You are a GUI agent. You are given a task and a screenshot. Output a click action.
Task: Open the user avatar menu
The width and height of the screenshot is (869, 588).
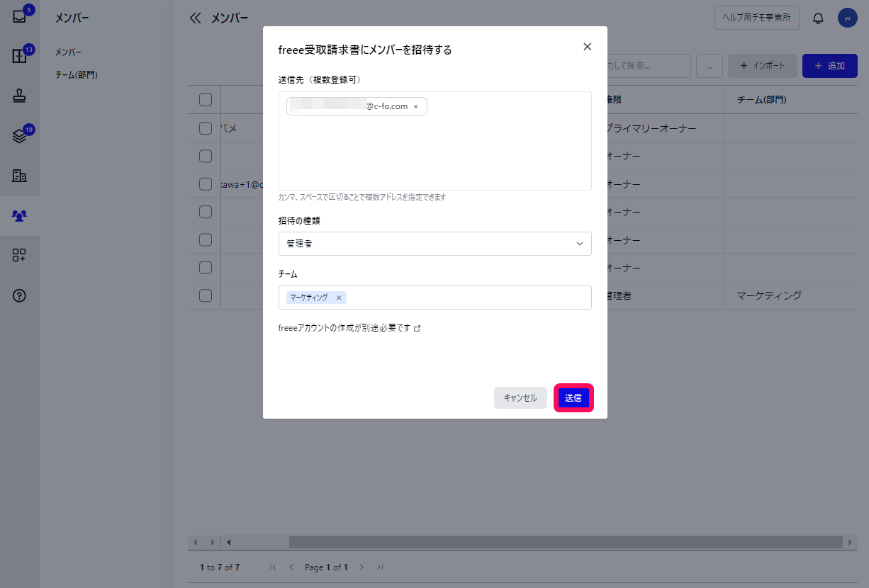tap(848, 18)
